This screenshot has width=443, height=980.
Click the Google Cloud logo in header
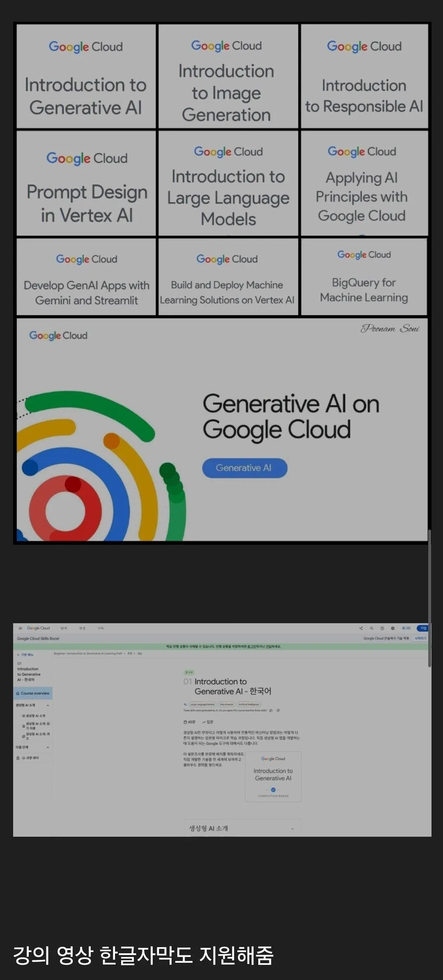coord(39,628)
